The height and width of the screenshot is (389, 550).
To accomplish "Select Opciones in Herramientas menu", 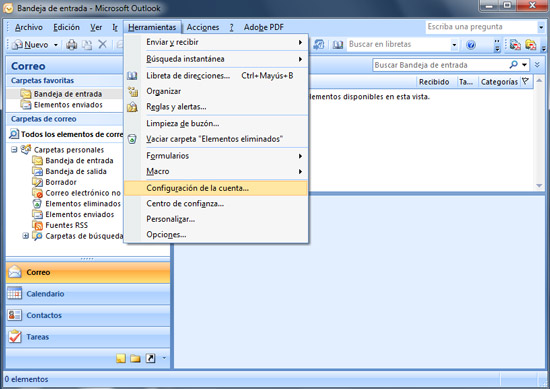I will point(216,235).
